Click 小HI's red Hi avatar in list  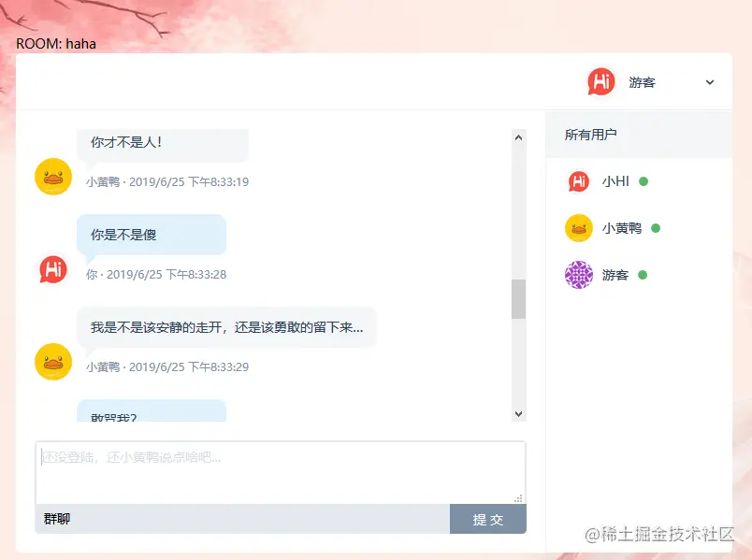(579, 181)
